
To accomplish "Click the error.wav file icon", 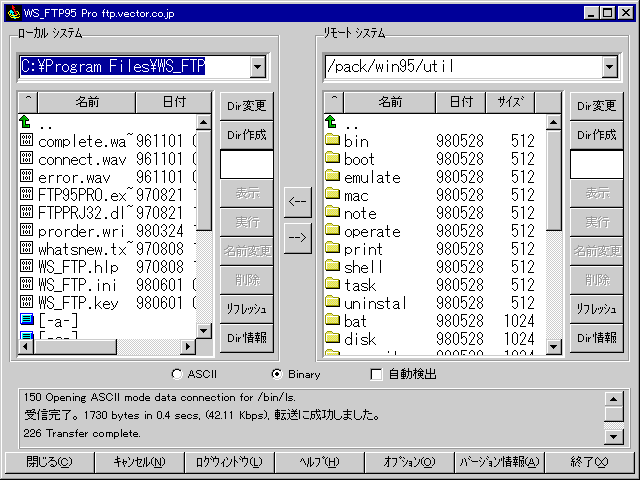I will pos(27,176).
